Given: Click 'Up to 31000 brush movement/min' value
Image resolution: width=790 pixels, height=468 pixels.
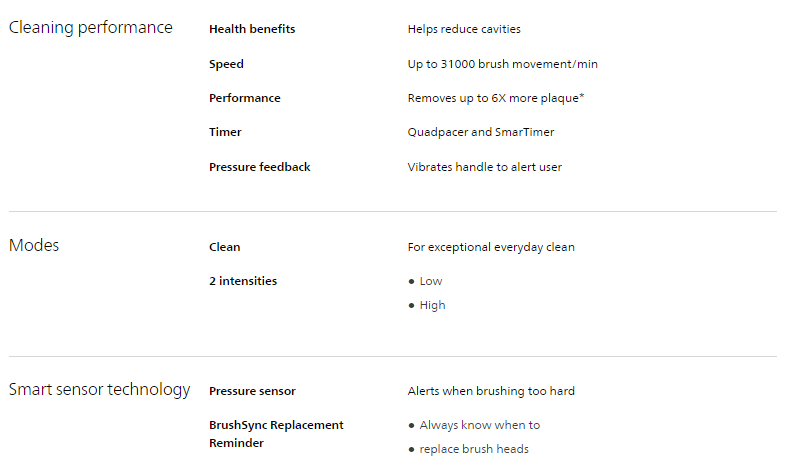Looking at the screenshot, I should coord(502,64).
